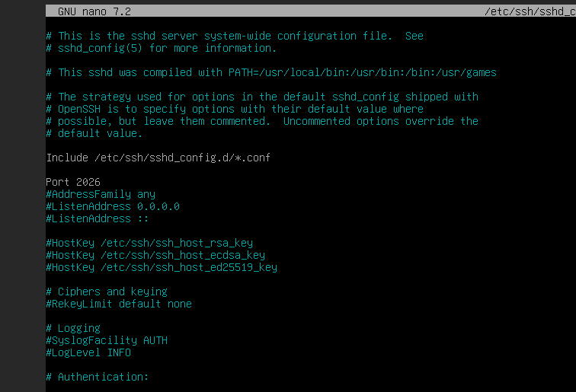
Task: Click the Include /etc/ssh/sshd_config.d/*.conf line
Action: click(x=158, y=158)
